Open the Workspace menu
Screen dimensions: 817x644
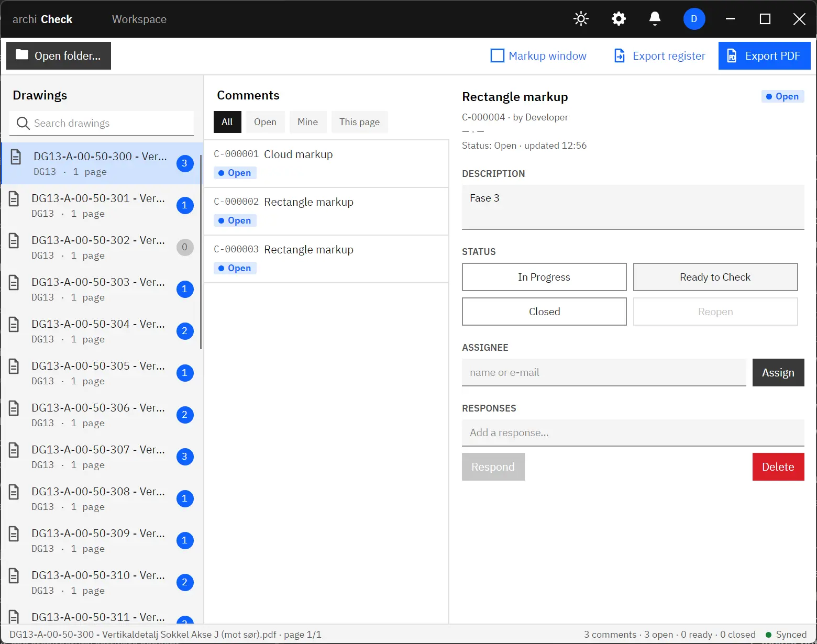(139, 19)
